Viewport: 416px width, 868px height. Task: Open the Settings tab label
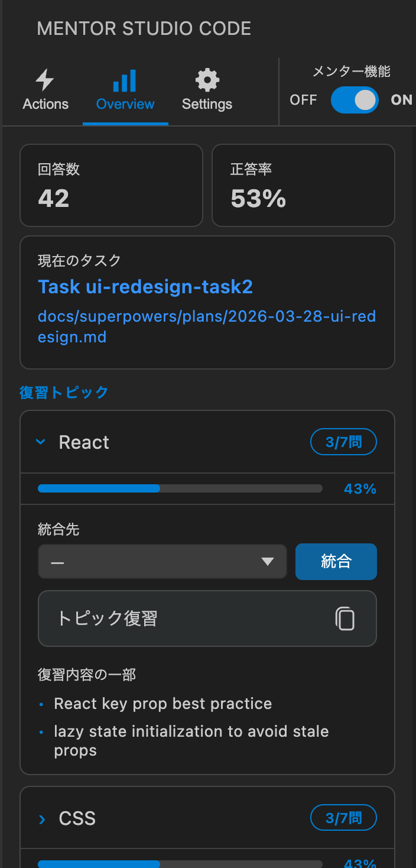point(207,104)
